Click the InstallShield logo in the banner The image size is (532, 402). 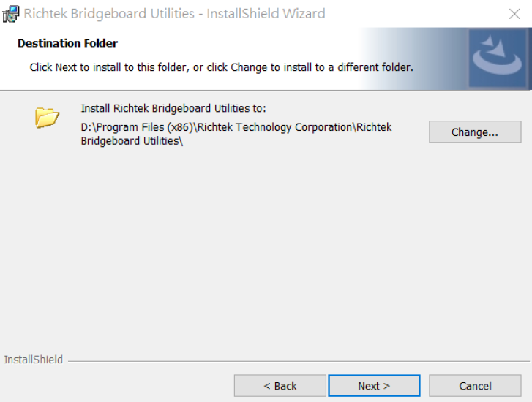[x=498, y=58]
